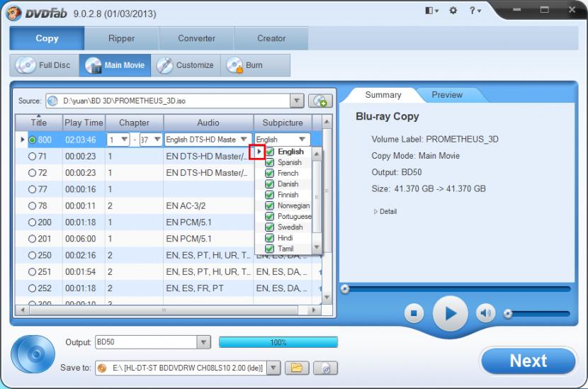Open the Summary tab
The image size is (588, 389).
click(x=383, y=95)
